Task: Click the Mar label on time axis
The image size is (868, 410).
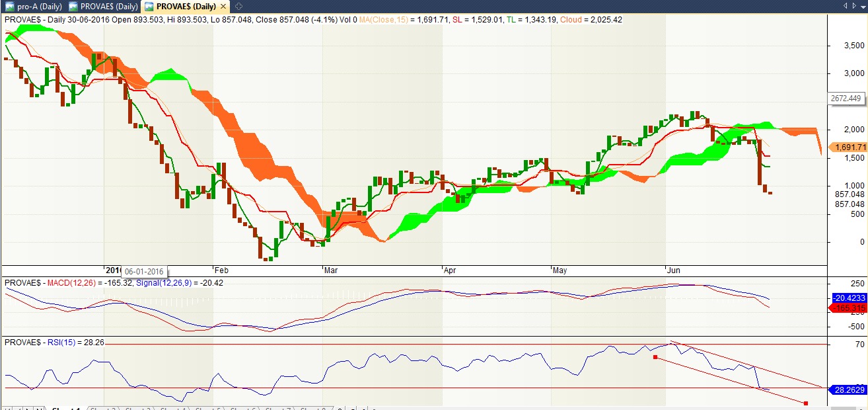Action: point(331,270)
